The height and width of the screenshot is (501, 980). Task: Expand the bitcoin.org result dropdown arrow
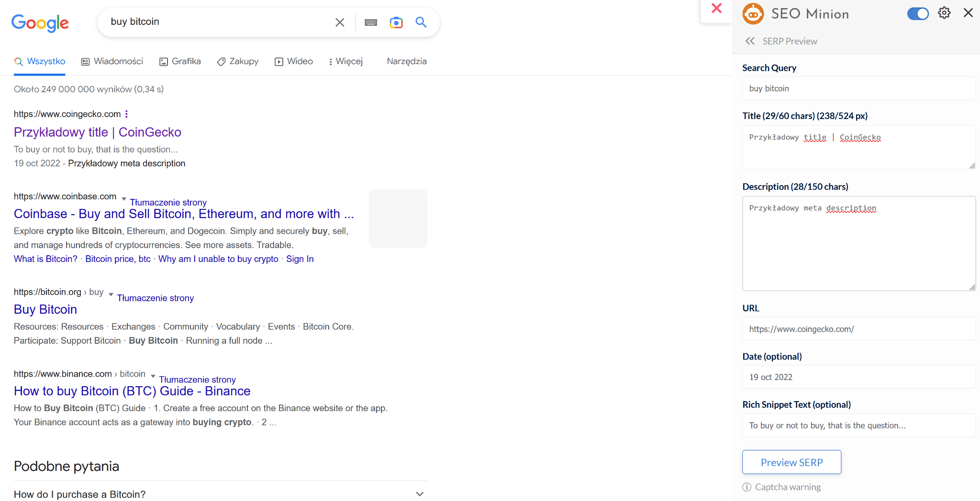click(111, 294)
